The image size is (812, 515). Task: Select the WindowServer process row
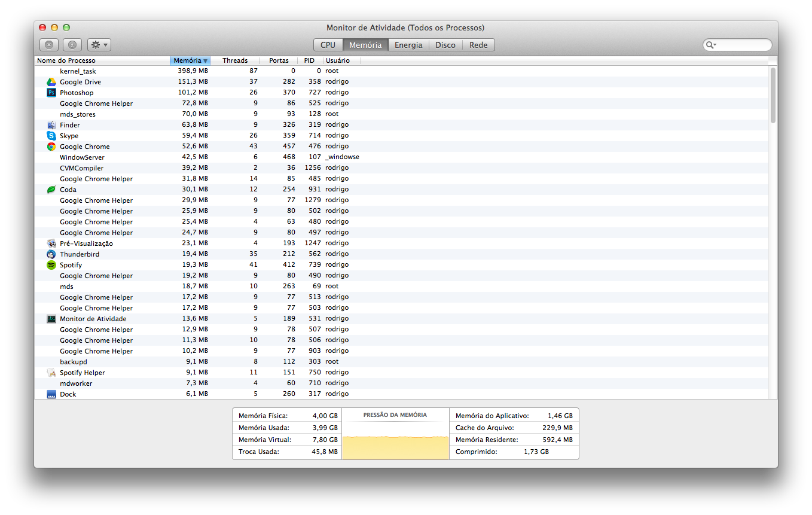click(x=401, y=157)
